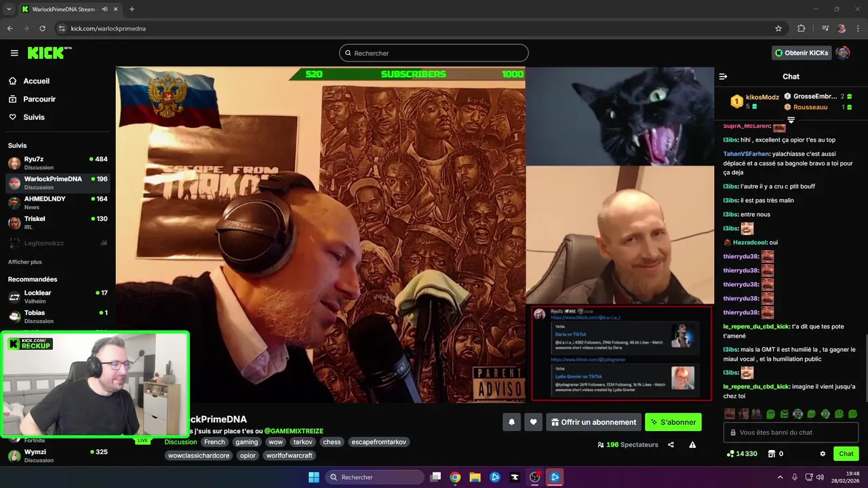Open the hamburger menu next to KICK logo

(14, 53)
